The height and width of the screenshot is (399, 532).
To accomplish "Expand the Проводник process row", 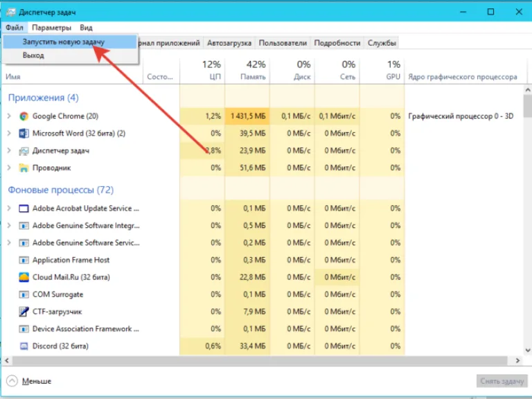I will pos(9,168).
